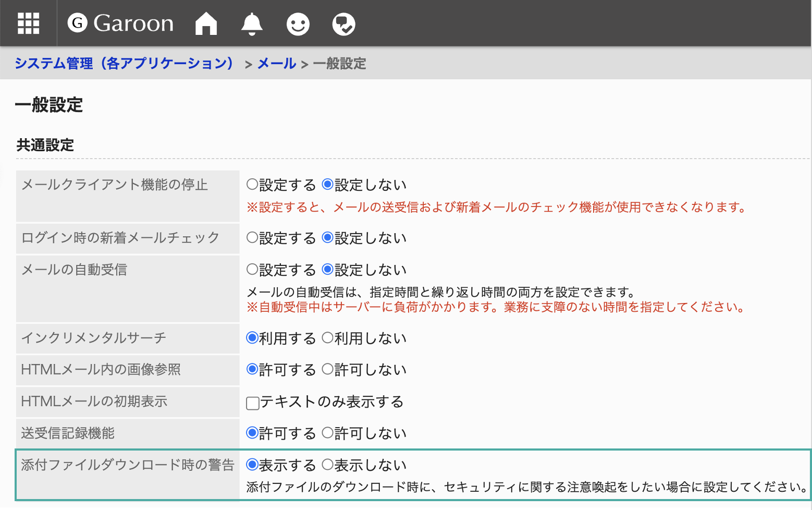This screenshot has height=510, width=812.
Task: Select 設定する for ログイン時の新着メールチェック
Action: 252,238
